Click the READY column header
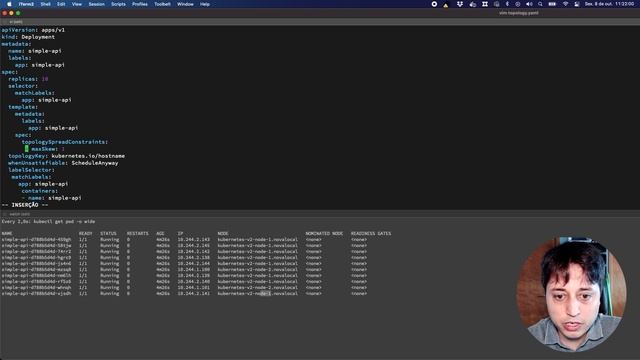Screen dimensions: 640x360 (86, 233)
